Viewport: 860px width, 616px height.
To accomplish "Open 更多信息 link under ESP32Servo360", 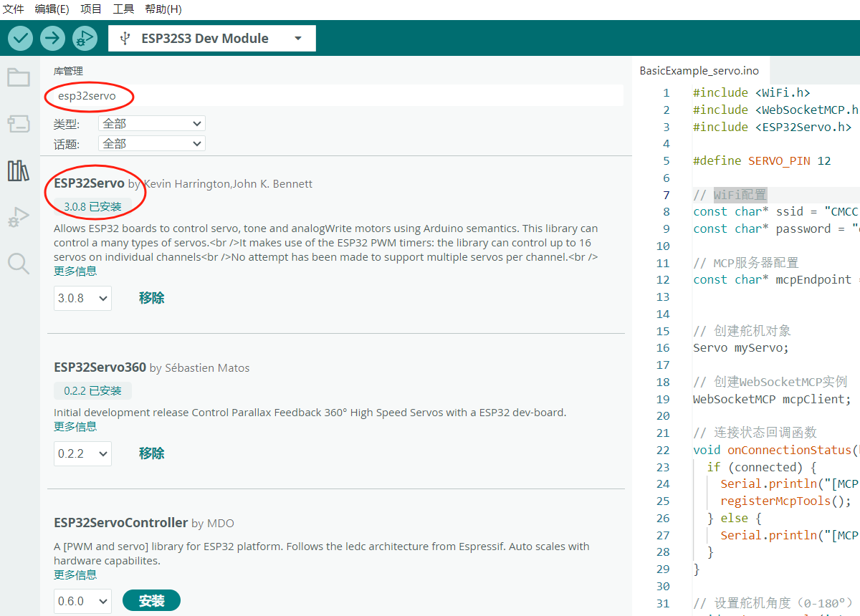I will click(75, 426).
